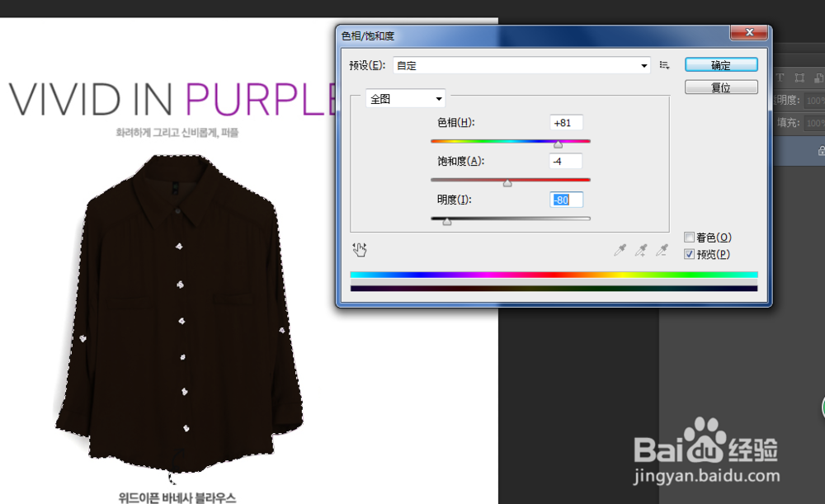The width and height of the screenshot is (825, 504).
Task: Click the 饱和度 saturation slider handle
Action: tap(508, 181)
